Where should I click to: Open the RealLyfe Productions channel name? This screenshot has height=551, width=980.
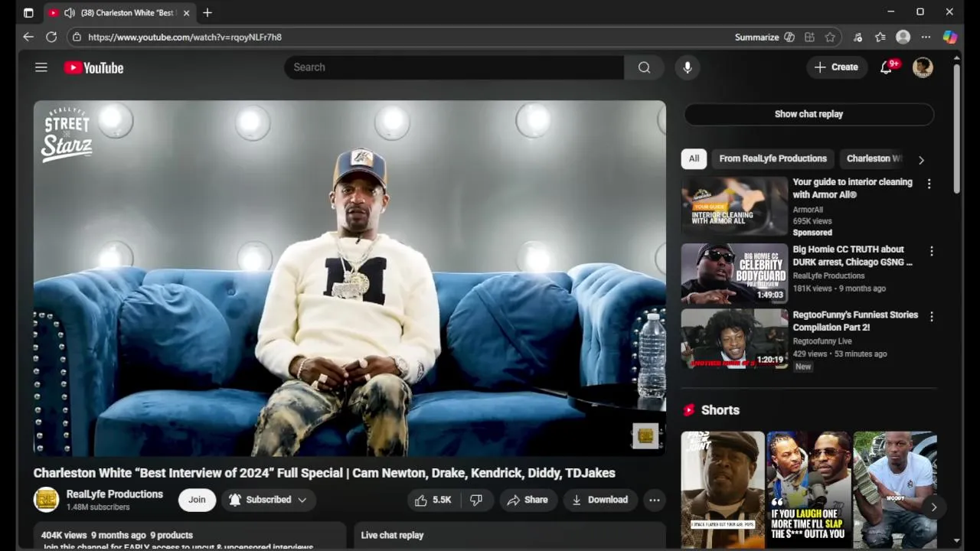pos(115,494)
